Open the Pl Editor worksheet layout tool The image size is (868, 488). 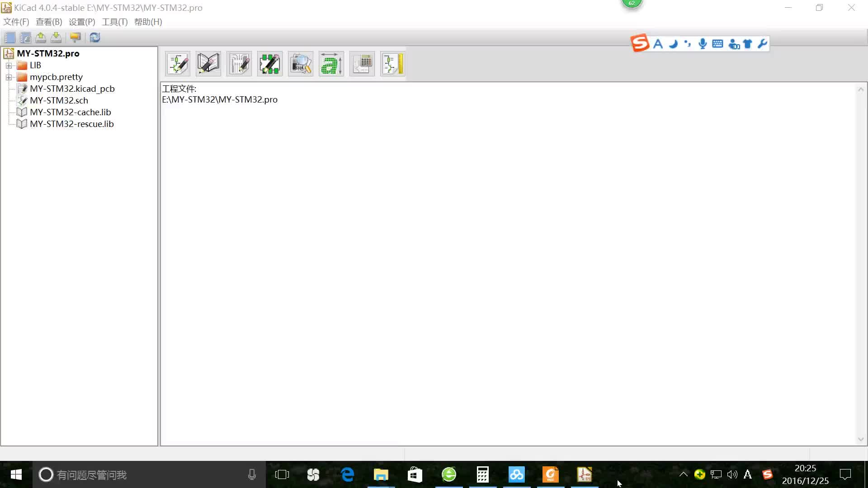coord(393,64)
